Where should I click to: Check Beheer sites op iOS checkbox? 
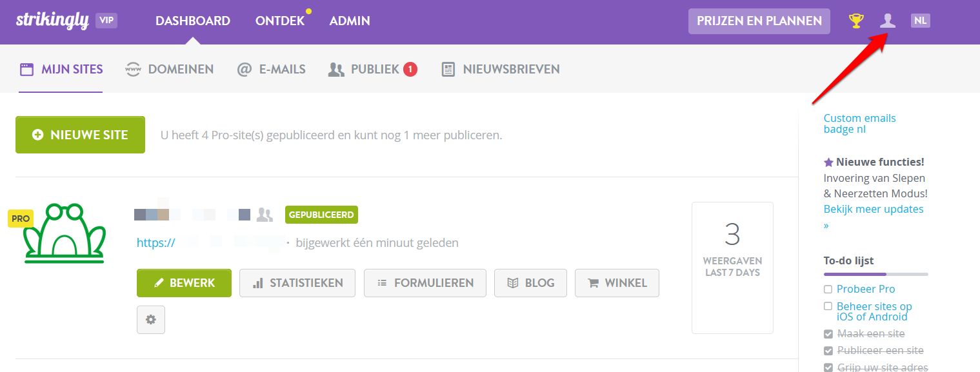(x=828, y=306)
